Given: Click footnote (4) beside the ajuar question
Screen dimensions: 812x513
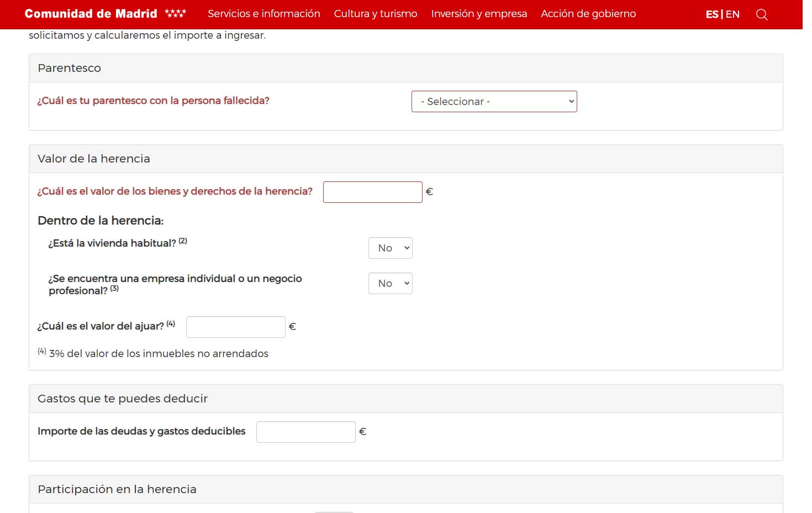Looking at the screenshot, I should 171,324.
